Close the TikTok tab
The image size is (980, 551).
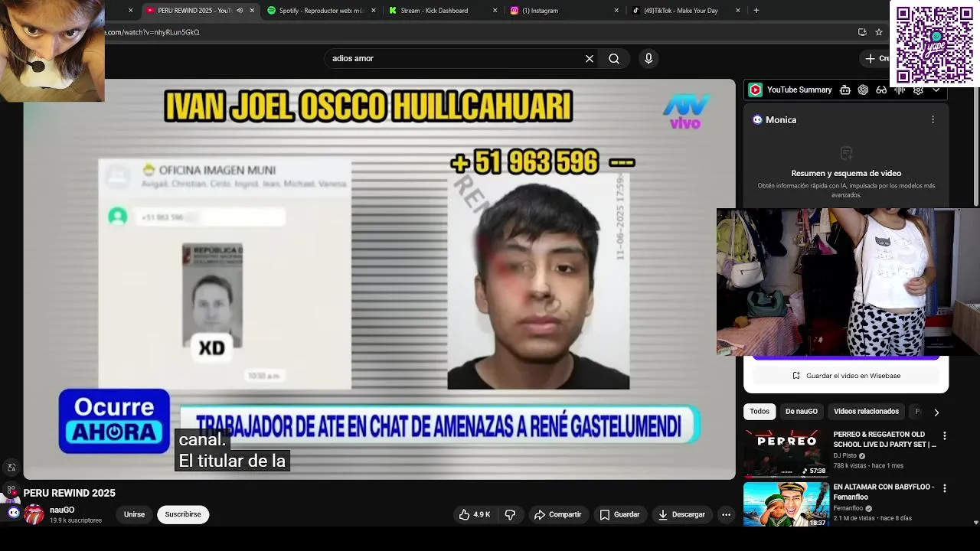pos(738,11)
